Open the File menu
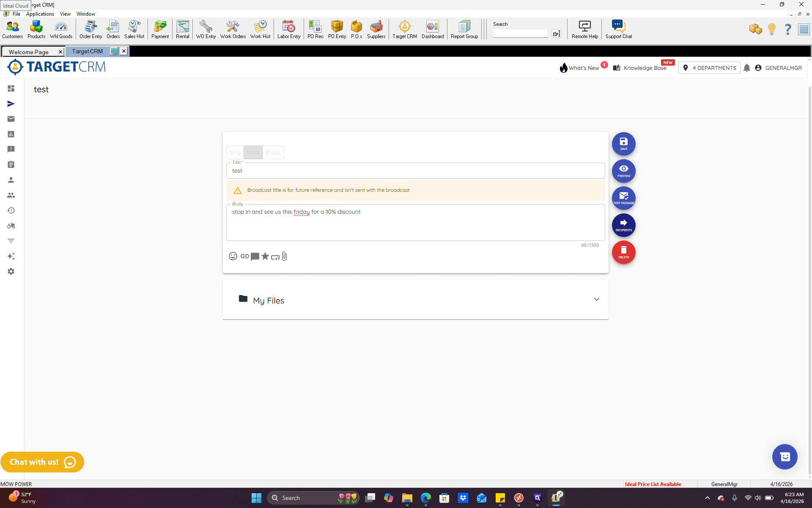Image resolution: width=812 pixels, height=508 pixels. coord(16,14)
